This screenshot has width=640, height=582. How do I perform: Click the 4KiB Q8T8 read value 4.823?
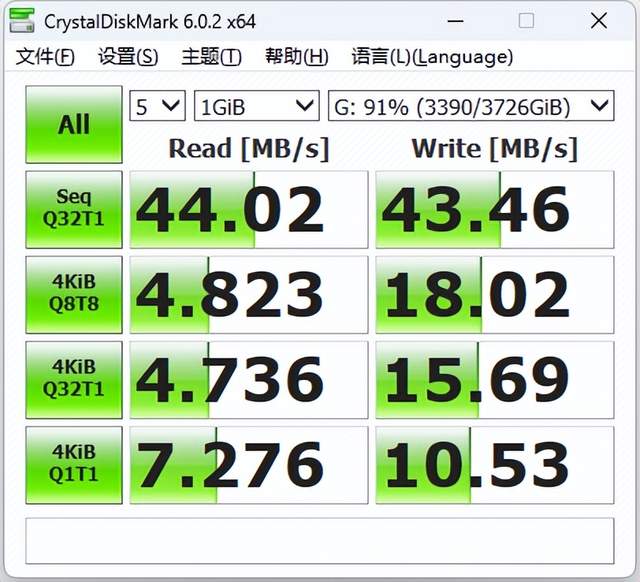point(249,295)
